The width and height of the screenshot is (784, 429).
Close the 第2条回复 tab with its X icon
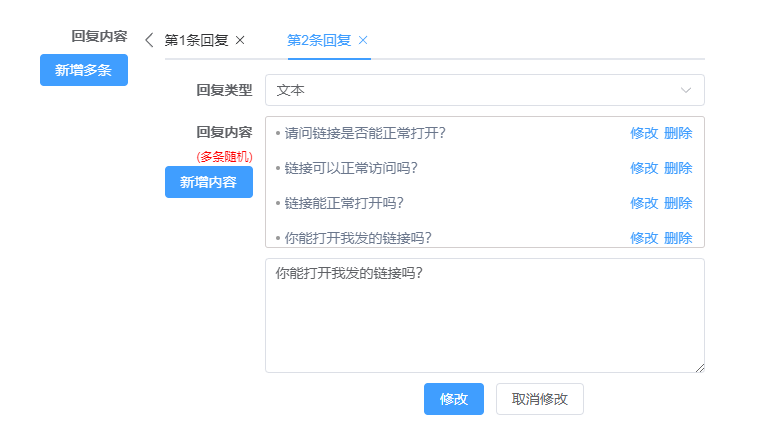pos(363,40)
